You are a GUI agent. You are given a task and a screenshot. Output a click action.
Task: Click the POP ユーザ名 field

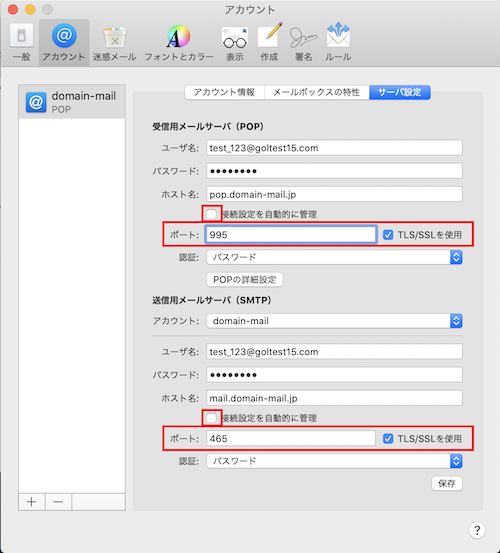pyautogui.click(x=334, y=148)
